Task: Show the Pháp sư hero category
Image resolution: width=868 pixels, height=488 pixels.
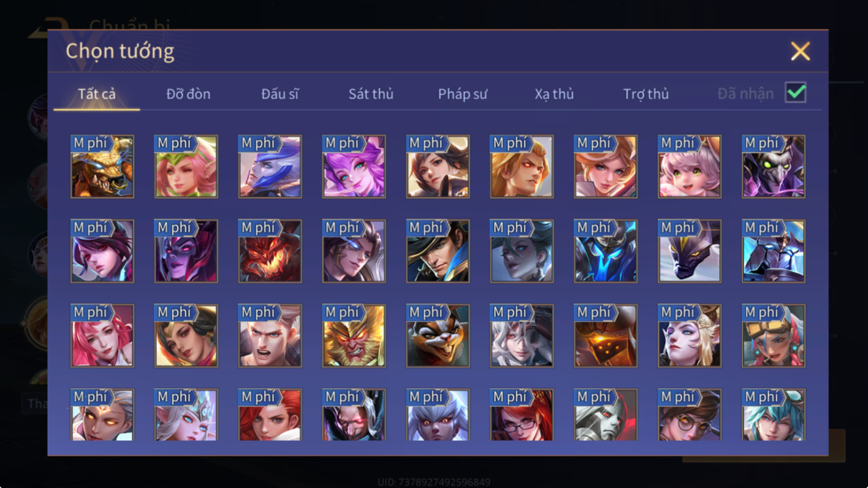Action: [463, 94]
